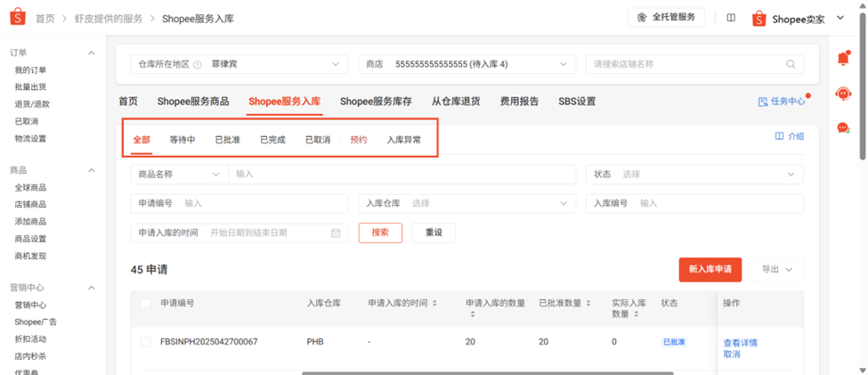Switch to SBS设置 tab
This screenshot has width=868, height=375.
577,102
